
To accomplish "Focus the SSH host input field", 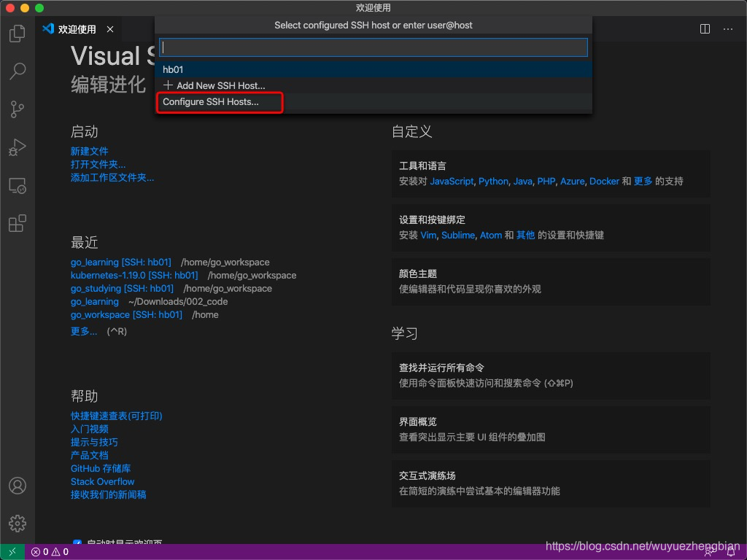I will pyautogui.click(x=373, y=47).
